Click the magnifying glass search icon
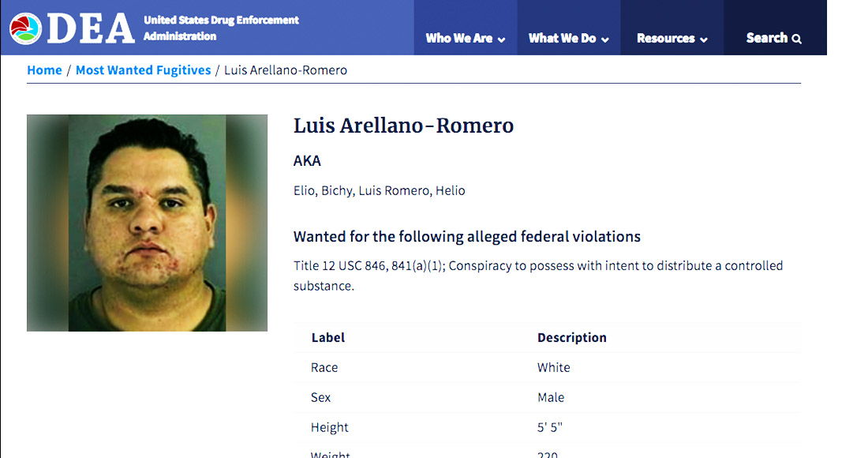 coord(797,39)
